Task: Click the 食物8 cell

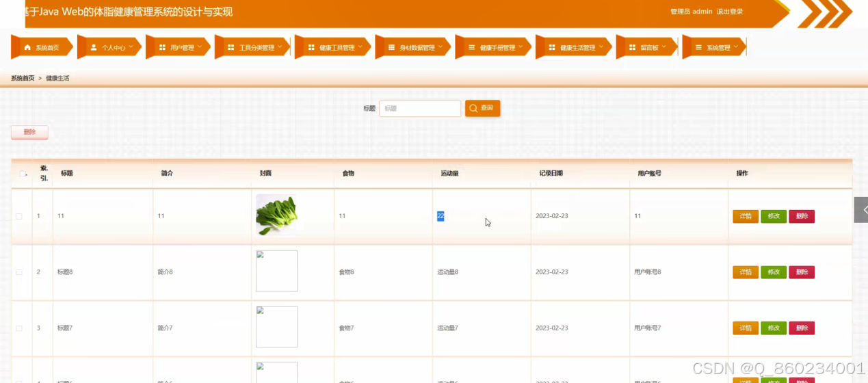Action: click(x=346, y=272)
